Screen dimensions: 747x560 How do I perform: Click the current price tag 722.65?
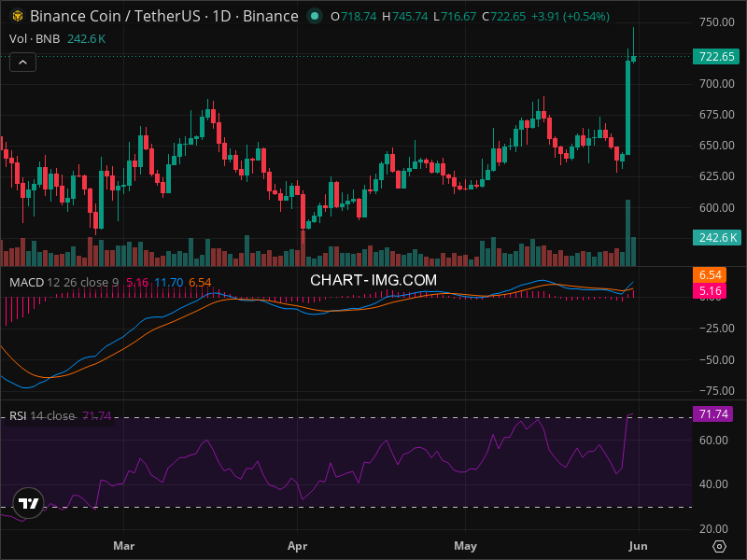(716, 57)
